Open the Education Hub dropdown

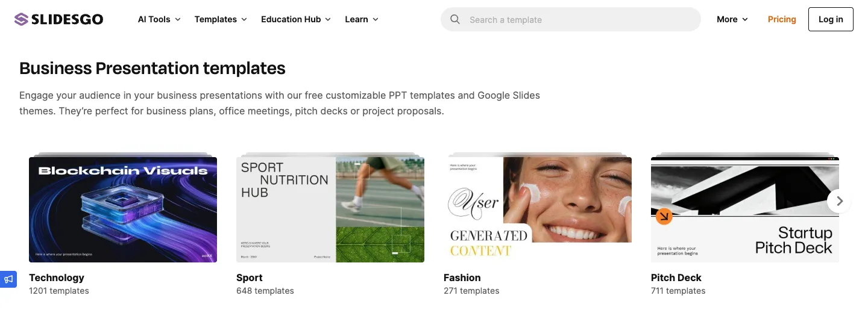point(296,19)
